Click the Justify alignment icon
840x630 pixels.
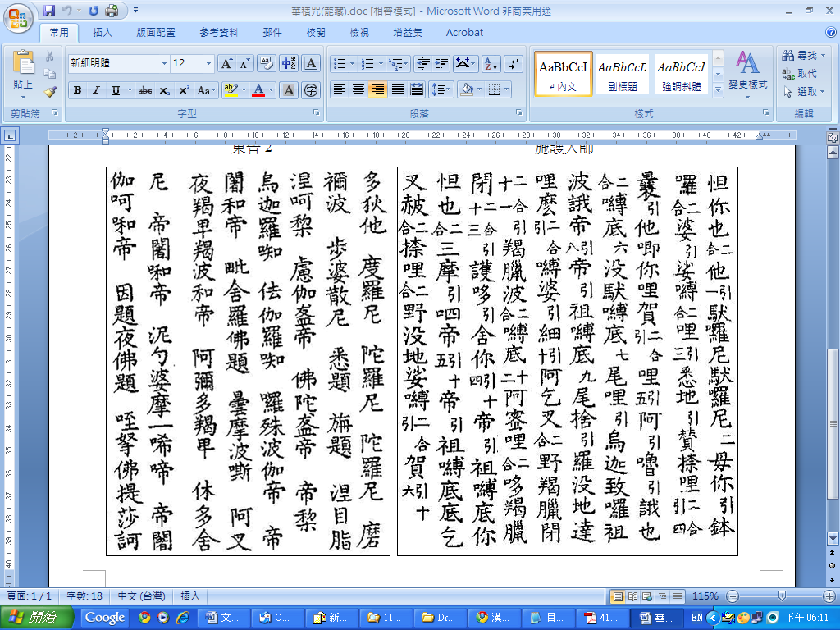[398, 89]
